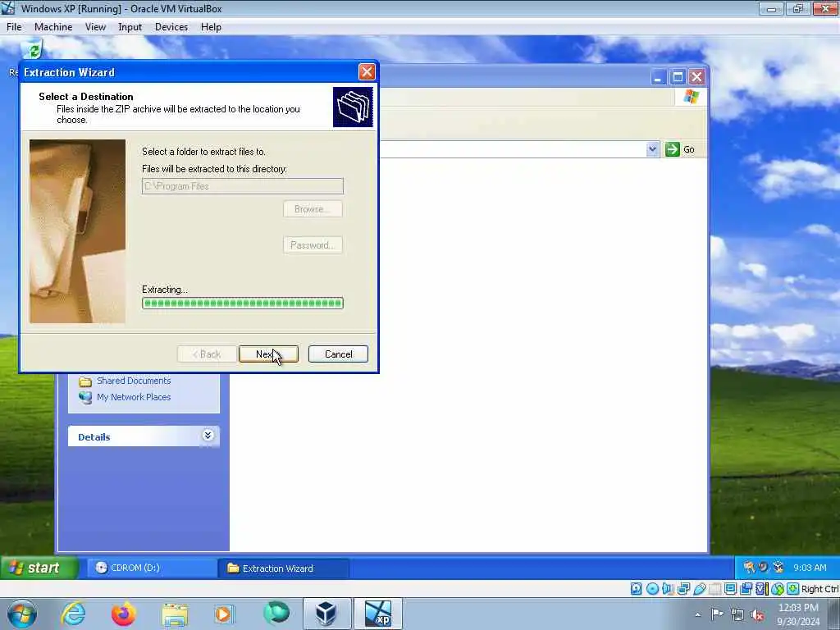
Task: Open the Explorer address bar dropdown
Action: (x=652, y=149)
